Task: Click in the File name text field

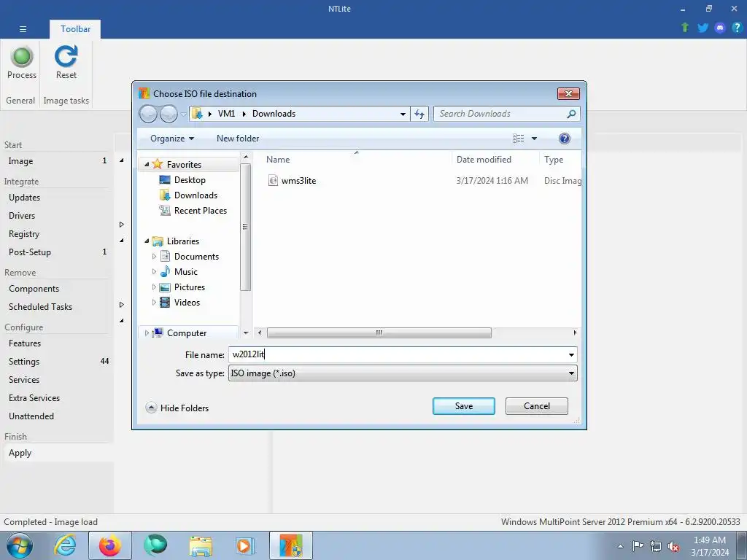Action: pyautogui.click(x=398, y=355)
